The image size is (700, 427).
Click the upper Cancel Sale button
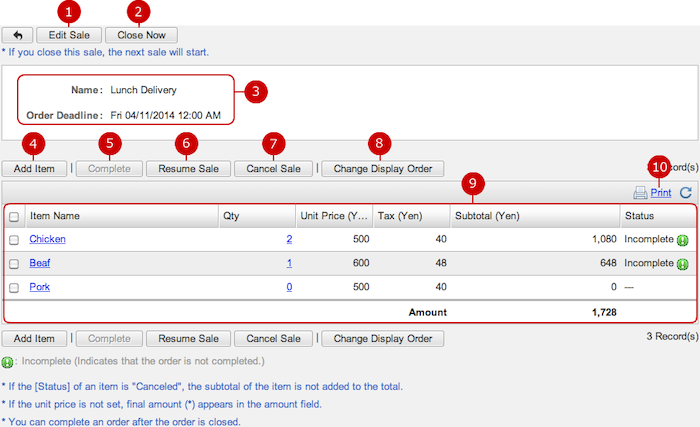(273, 169)
